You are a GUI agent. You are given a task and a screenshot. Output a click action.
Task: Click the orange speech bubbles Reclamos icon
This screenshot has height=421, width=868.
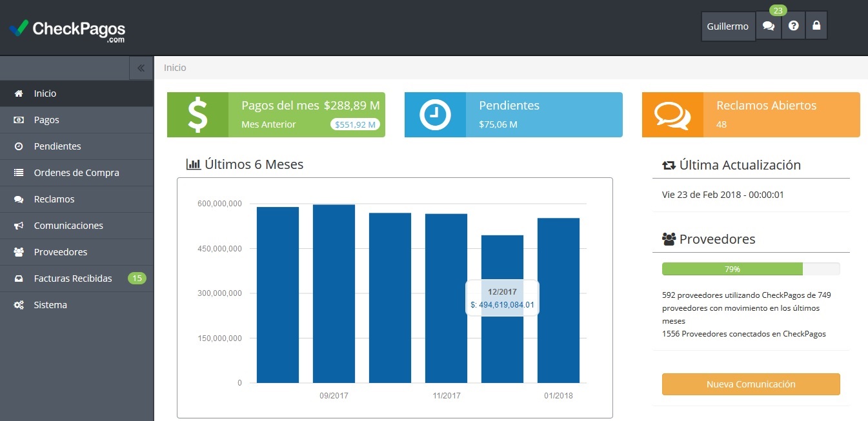pyautogui.click(x=672, y=115)
